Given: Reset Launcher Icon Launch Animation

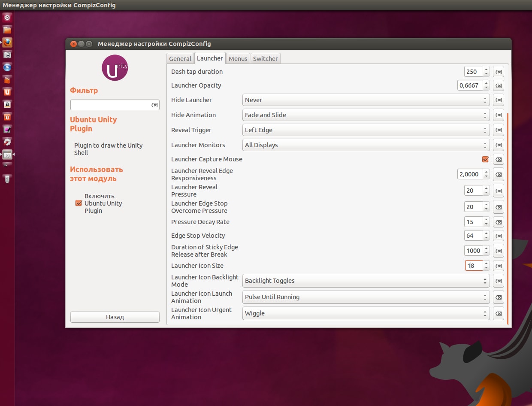Looking at the screenshot, I should pyautogui.click(x=498, y=297).
